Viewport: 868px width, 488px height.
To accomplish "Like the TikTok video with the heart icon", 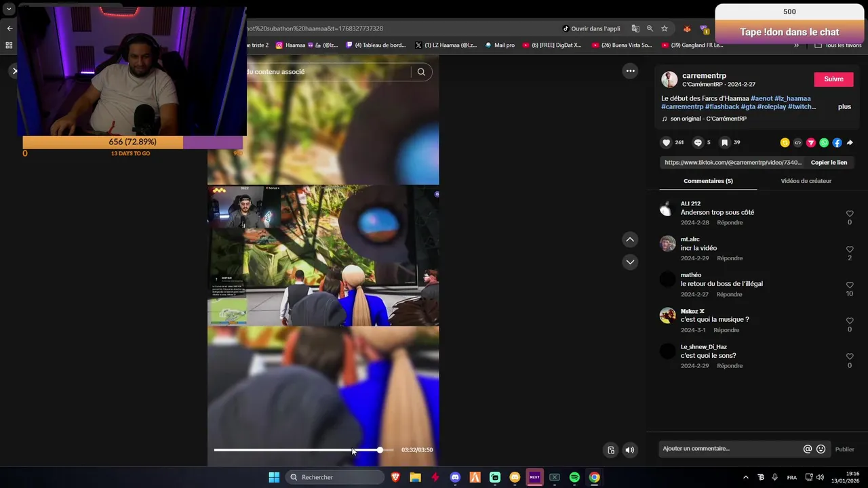I will [x=666, y=142].
